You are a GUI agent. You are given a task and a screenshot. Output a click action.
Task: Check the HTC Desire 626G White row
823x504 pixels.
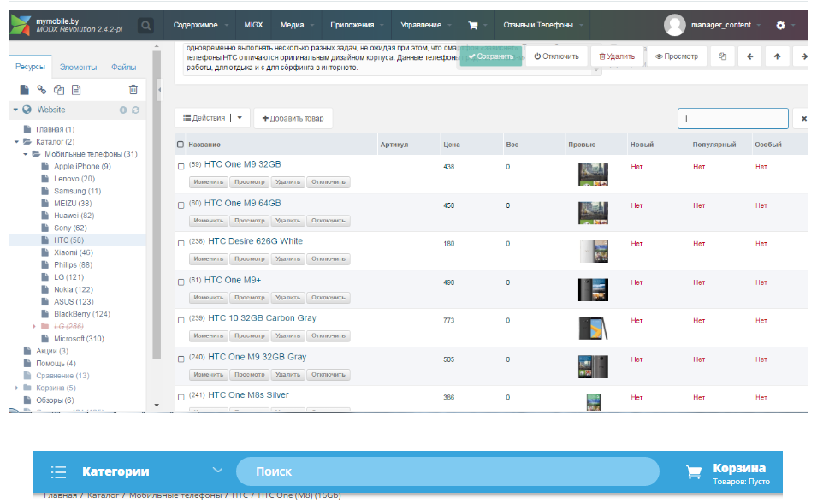point(181,244)
